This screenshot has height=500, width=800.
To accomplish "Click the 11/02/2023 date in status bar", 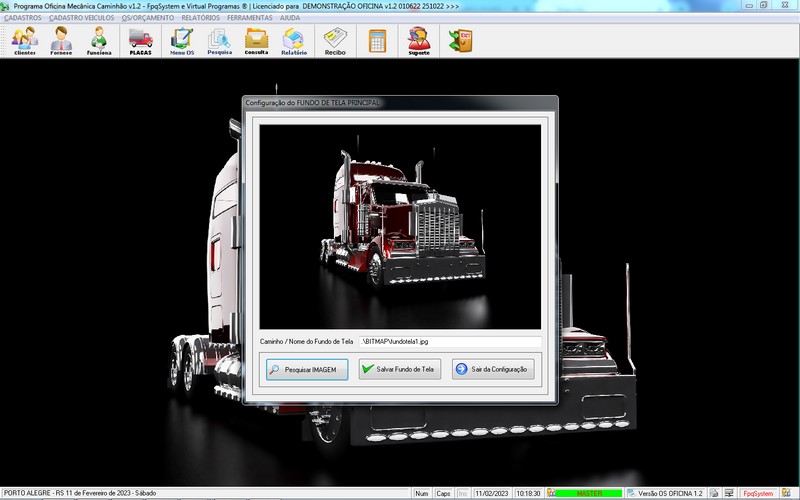I will 492,493.
